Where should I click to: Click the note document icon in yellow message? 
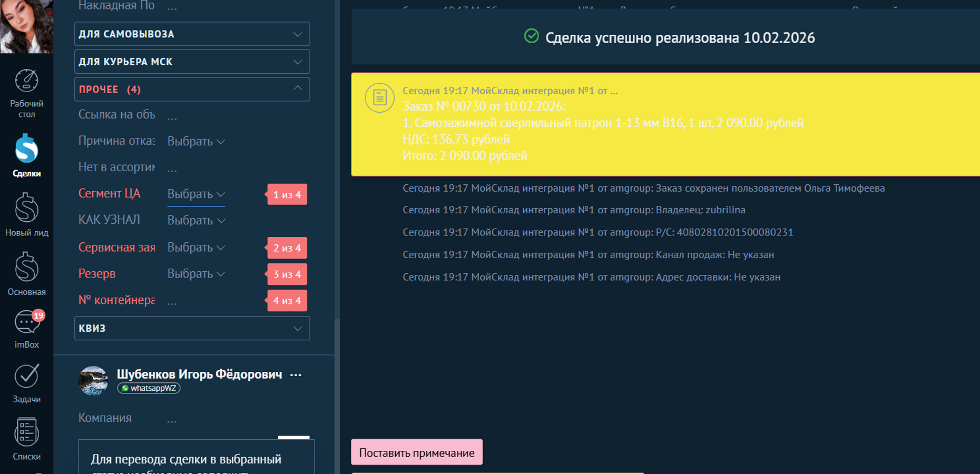click(x=379, y=98)
